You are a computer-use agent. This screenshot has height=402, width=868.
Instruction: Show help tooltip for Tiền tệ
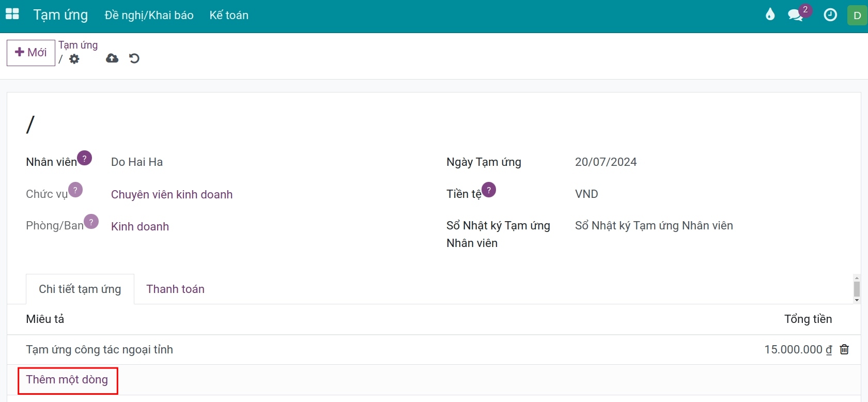point(489,190)
